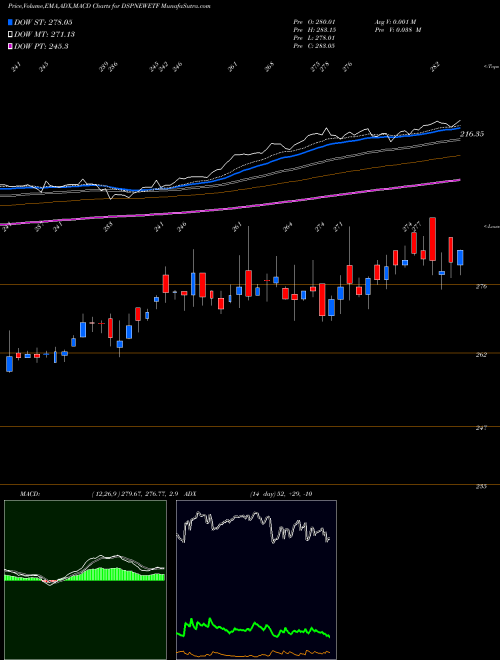Click the 'Pre H: 283.15' high value

pos(314,30)
